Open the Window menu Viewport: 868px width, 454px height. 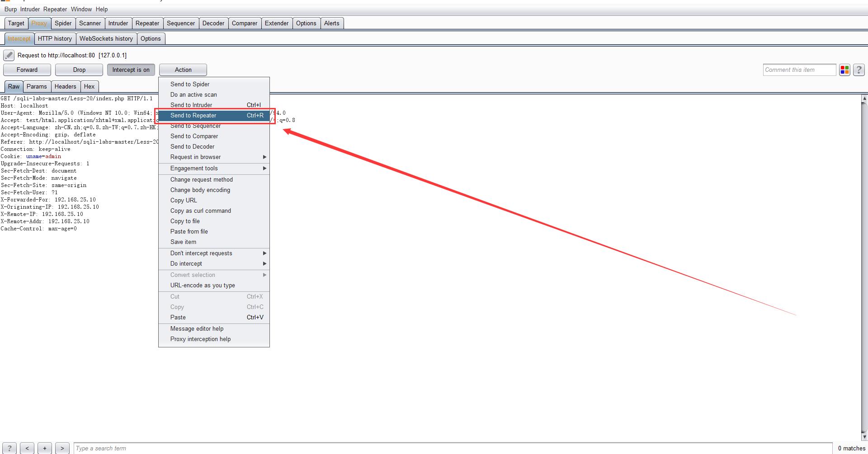[81, 9]
